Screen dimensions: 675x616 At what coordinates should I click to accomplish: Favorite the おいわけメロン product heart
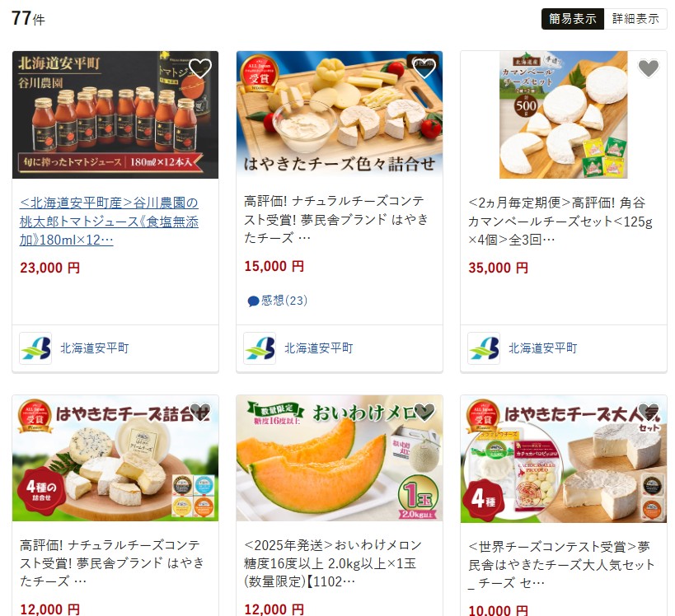click(424, 412)
